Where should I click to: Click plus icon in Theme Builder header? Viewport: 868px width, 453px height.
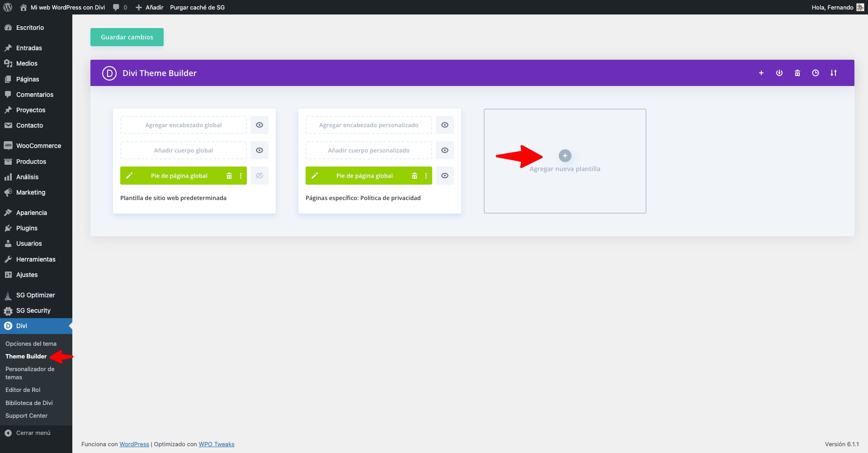click(761, 73)
